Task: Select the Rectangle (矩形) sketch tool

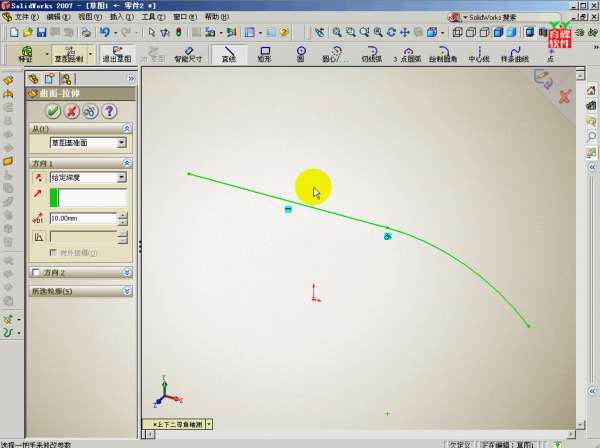Action: [x=265, y=53]
